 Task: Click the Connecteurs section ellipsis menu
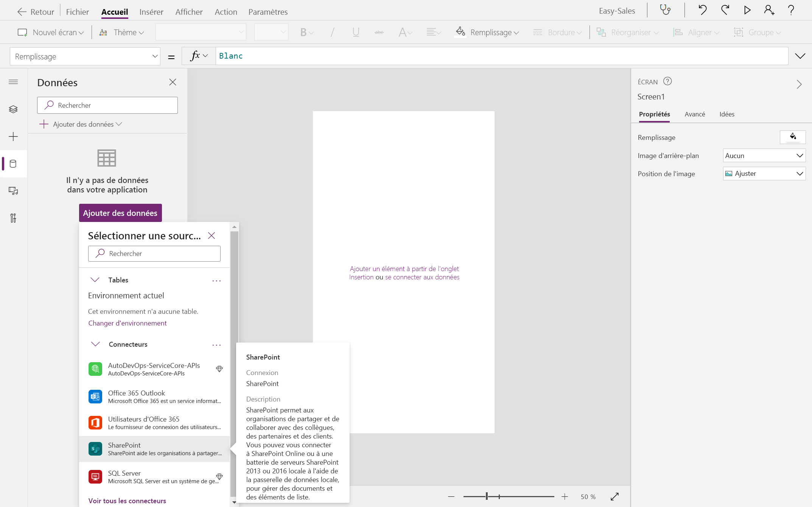coord(216,345)
